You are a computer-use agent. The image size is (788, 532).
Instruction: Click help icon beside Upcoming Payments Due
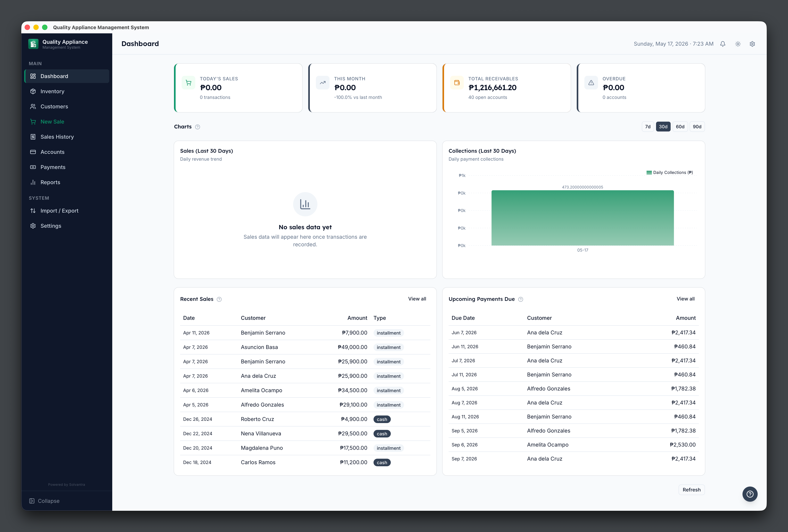click(521, 299)
